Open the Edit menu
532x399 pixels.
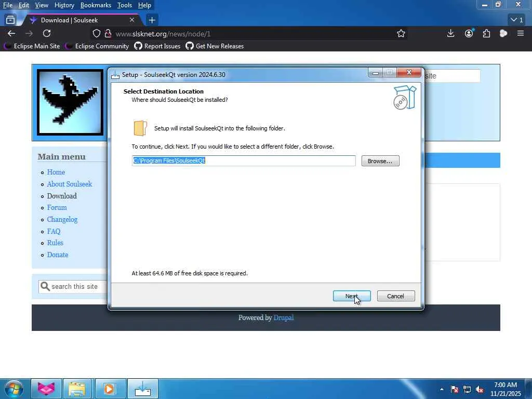(23, 5)
